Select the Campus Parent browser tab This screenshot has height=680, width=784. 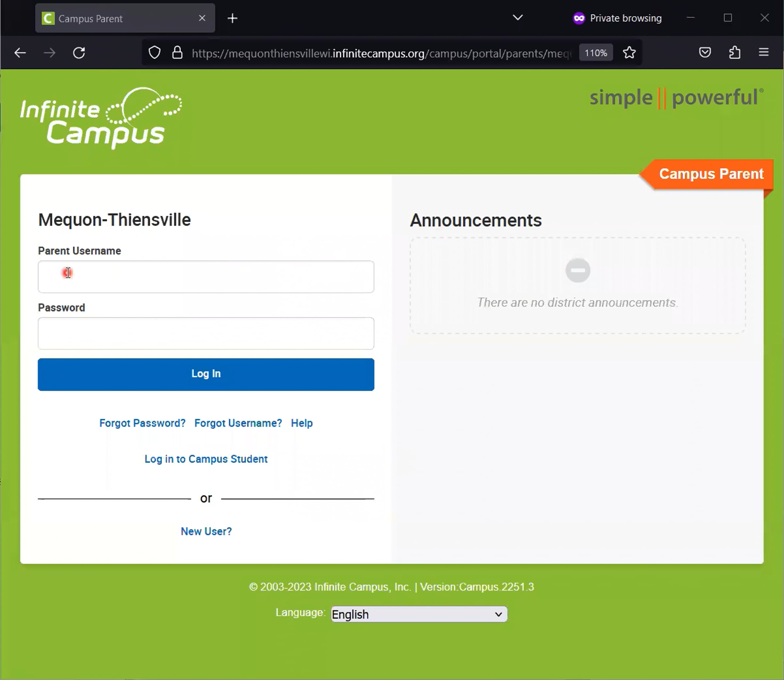[x=125, y=18]
